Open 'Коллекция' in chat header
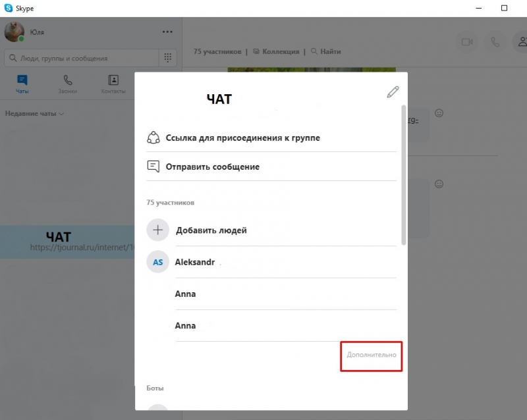527x420 pixels. pyautogui.click(x=276, y=52)
